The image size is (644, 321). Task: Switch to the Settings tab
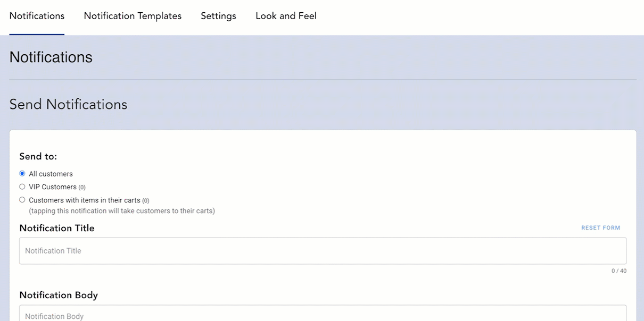pos(218,16)
